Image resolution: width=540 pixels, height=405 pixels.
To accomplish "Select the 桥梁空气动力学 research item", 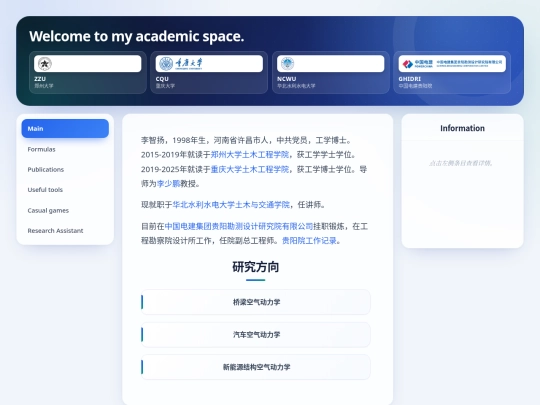I will tap(256, 302).
